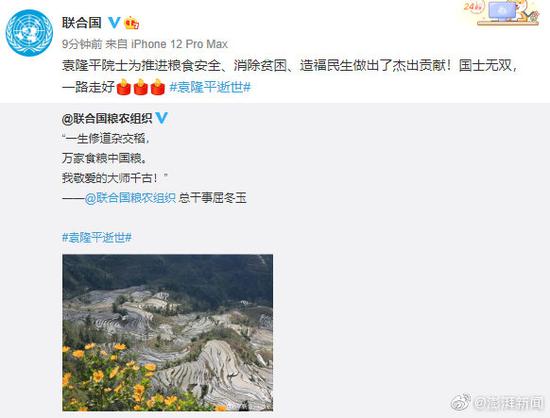Enlarge the terraced rice field photo

pyautogui.click(x=168, y=332)
